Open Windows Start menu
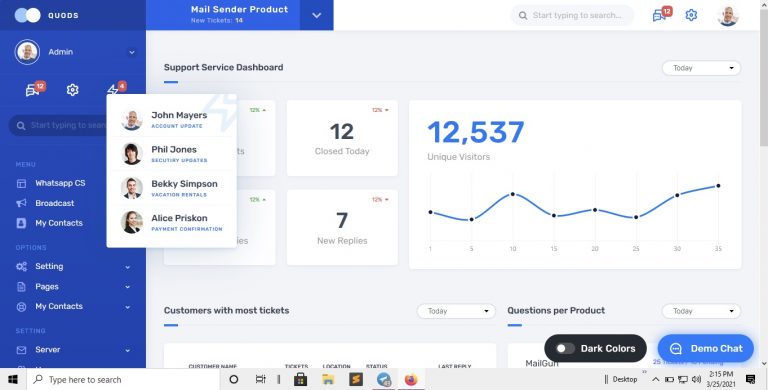768x390 pixels. 13,379
